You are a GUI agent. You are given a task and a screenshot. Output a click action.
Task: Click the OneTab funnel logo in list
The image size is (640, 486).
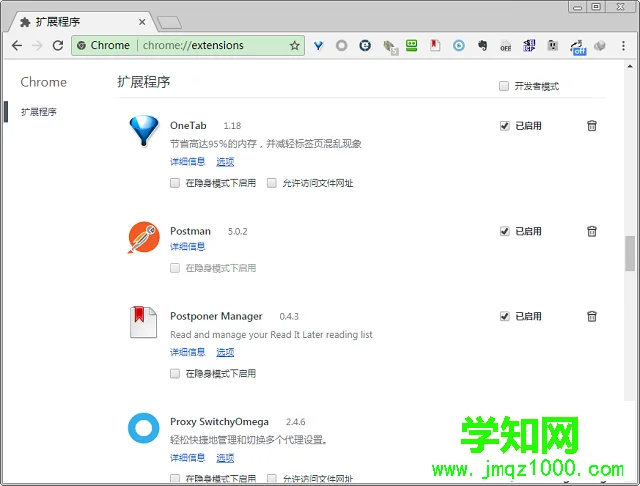(x=144, y=131)
